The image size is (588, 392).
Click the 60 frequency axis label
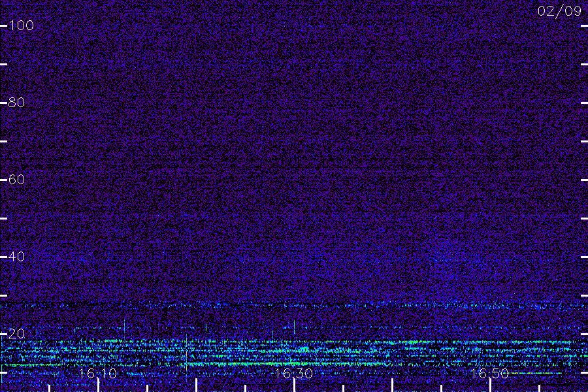[17, 179]
